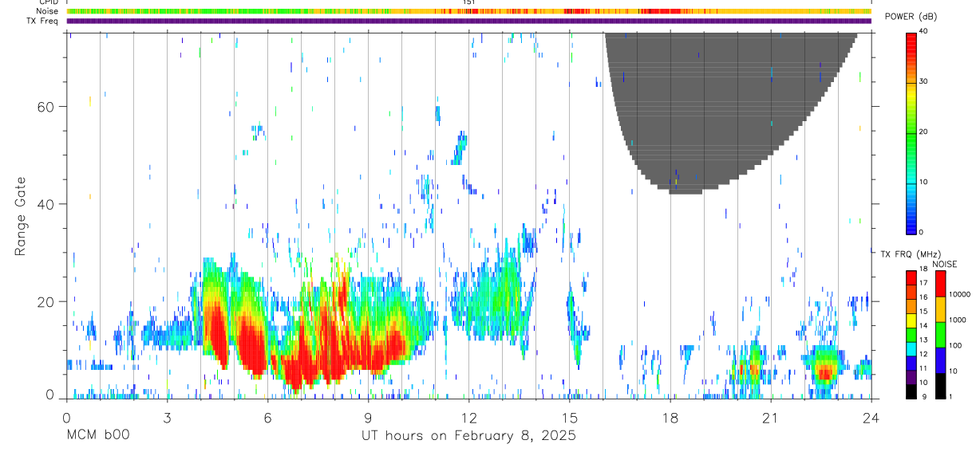
Task: Click the '14' tick on TX FRQ colorbar
Action: [925, 325]
